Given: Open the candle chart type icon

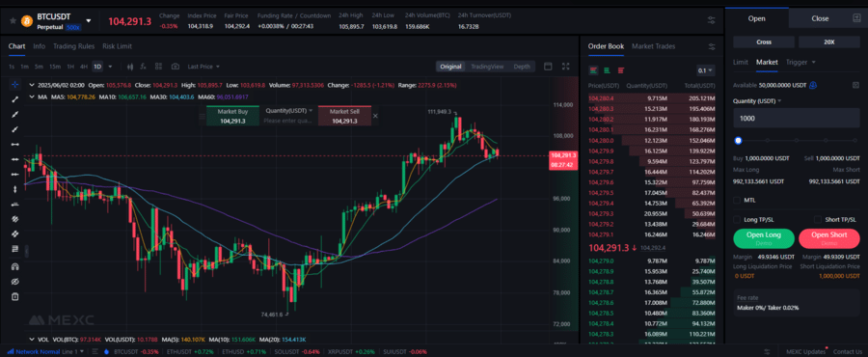Looking at the screenshot, I should tap(130, 67).
